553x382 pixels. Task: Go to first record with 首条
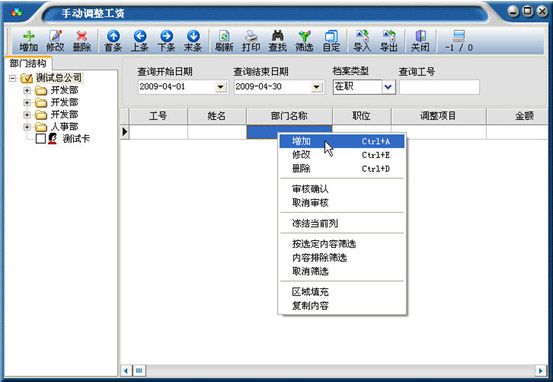point(113,41)
